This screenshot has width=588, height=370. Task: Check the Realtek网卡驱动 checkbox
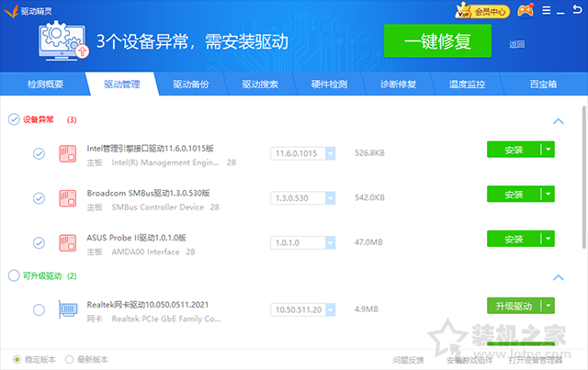[39, 310]
